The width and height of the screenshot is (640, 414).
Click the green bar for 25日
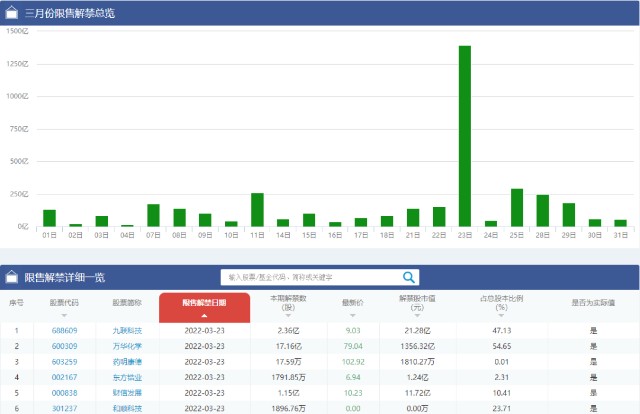click(517, 207)
